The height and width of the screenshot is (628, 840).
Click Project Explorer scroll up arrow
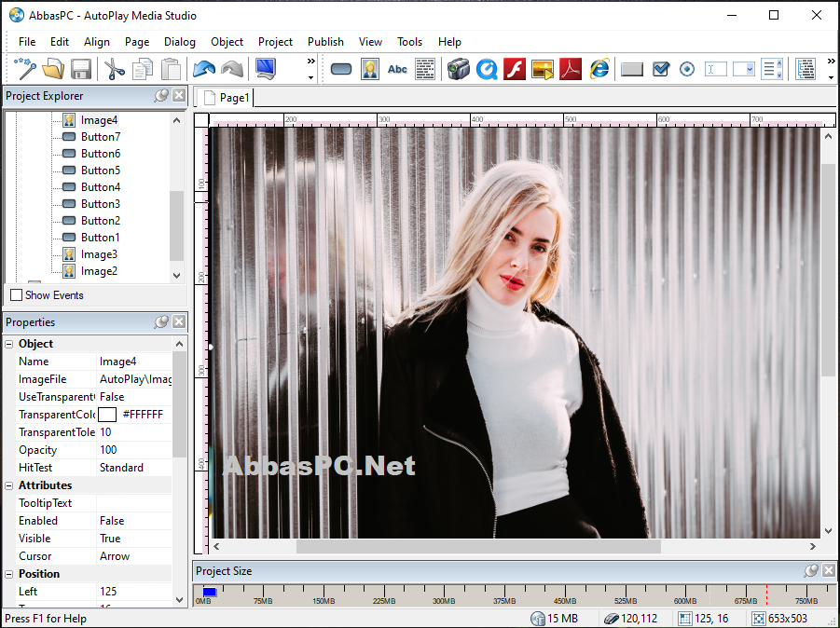(177, 120)
